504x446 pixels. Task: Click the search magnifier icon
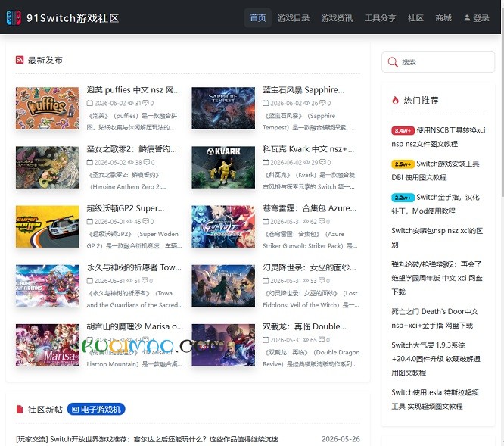393,62
